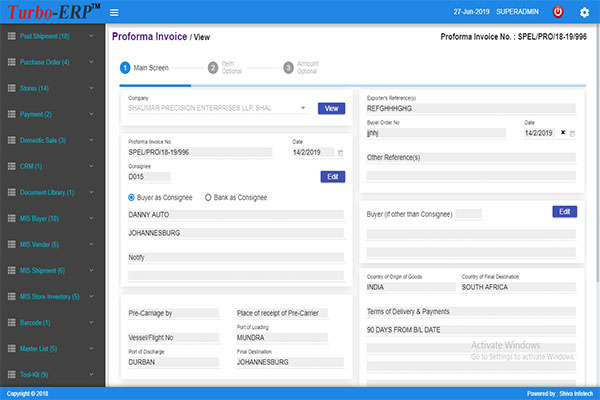
Task: Select Buyer as Consignee radio button
Action: (131, 198)
